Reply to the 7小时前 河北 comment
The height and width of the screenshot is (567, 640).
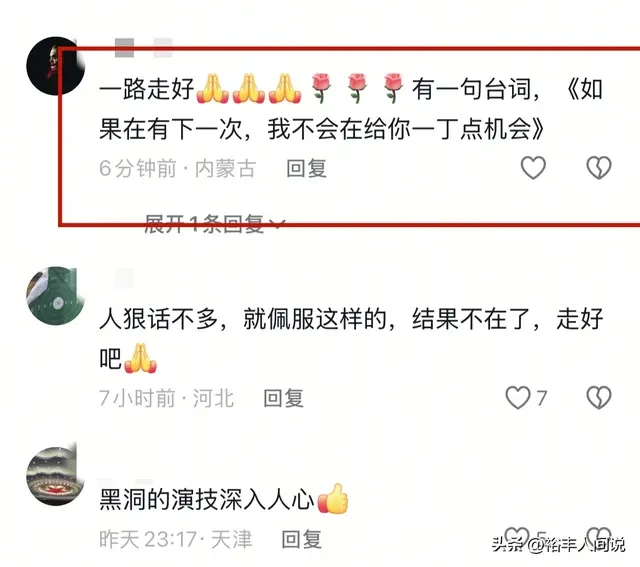tap(284, 398)
